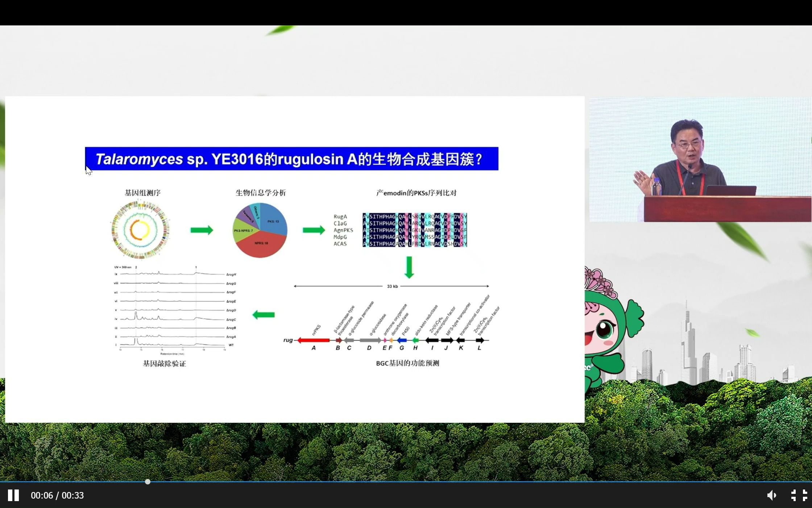Click the green arrow after genome map
This screenshot has width=812, height=508.
202,230
